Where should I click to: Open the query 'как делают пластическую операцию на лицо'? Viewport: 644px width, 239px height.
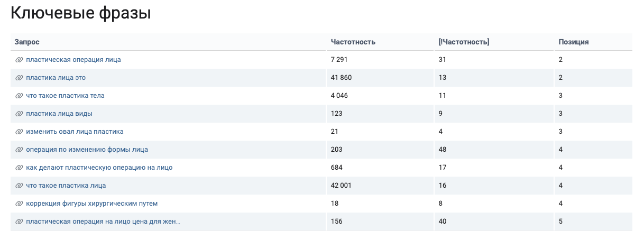[x=99, y=168]
